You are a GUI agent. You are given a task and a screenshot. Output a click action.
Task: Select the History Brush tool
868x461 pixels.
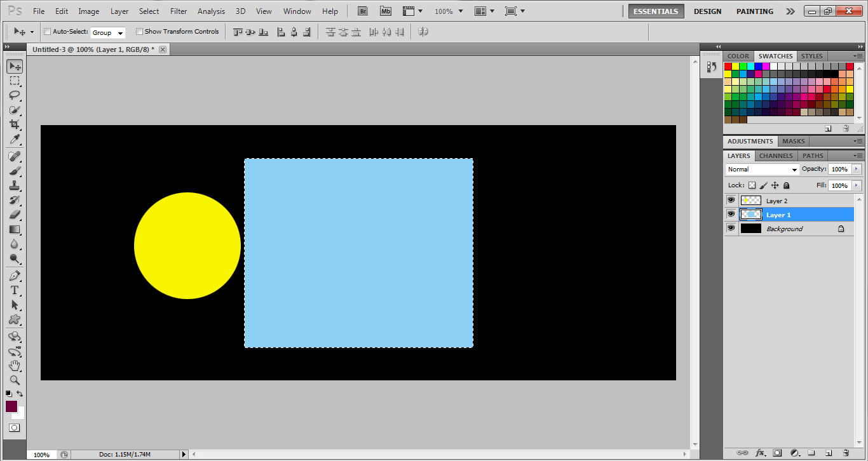point(15,200)
